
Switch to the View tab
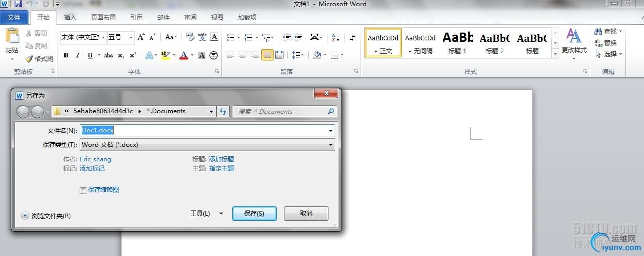point(217,18)
